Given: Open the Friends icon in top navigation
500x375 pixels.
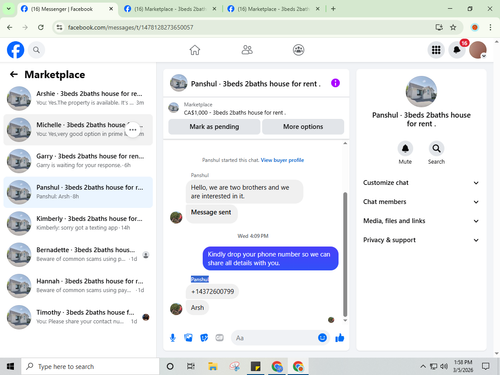Looking at the screenshot, I should [247, 50].
